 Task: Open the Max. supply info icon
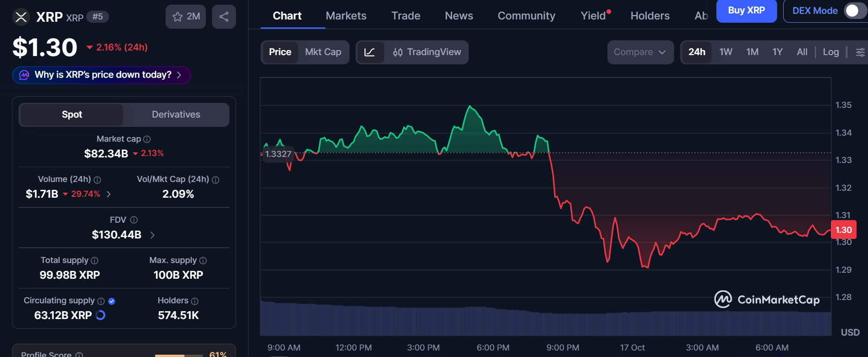click(x=203, y=261)
